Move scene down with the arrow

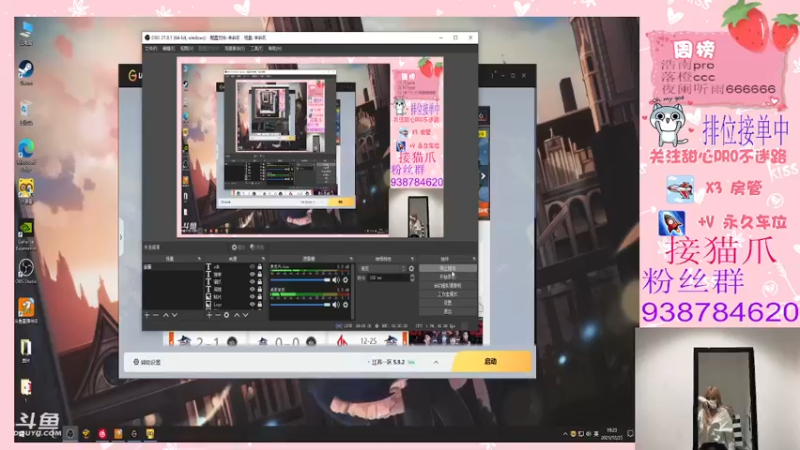174,315
